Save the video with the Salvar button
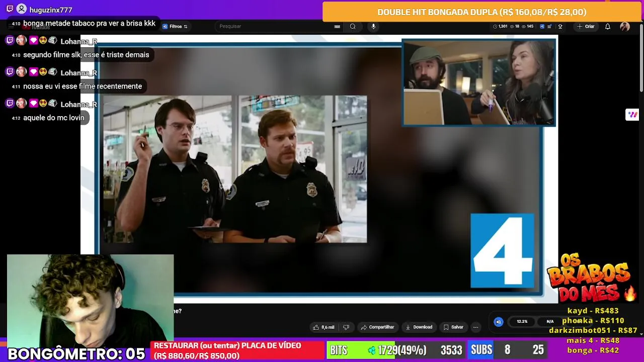The height and width of the screenshot is (362, 644). click(453, 327)
